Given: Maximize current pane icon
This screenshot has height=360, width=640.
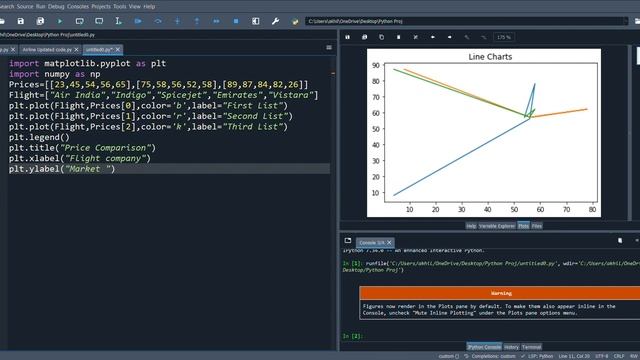Looking at the screenshot, I should click(256, 21).
